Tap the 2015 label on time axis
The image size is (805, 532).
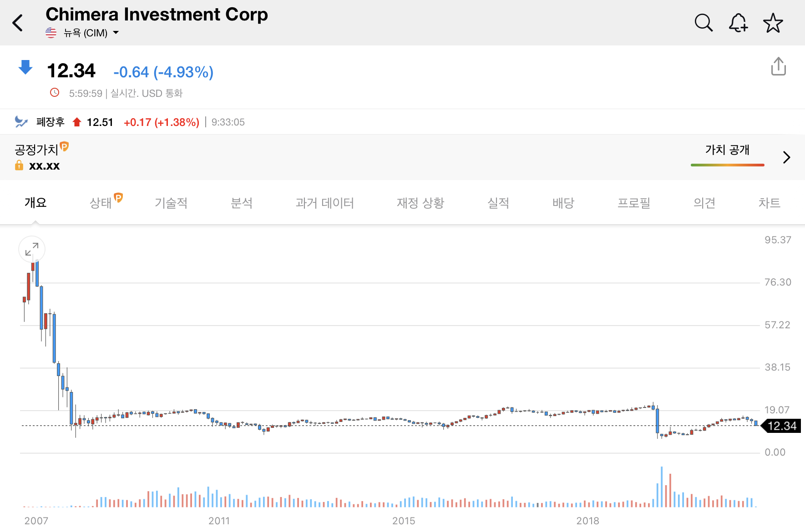coord(404,521)
